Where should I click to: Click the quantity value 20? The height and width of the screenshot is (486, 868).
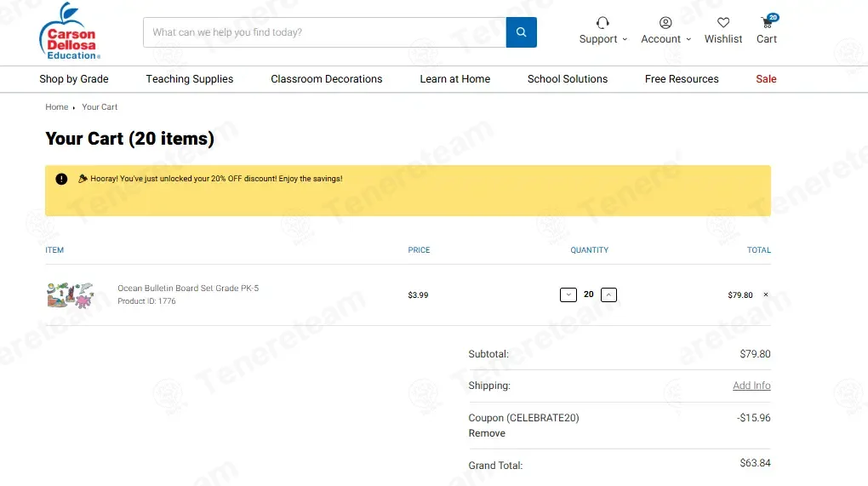588,294
